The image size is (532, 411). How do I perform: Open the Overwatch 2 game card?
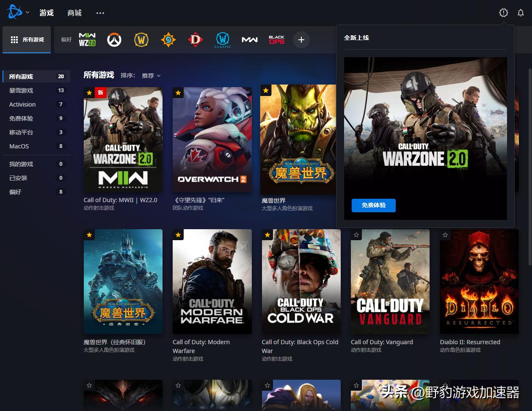coord(212,140)
